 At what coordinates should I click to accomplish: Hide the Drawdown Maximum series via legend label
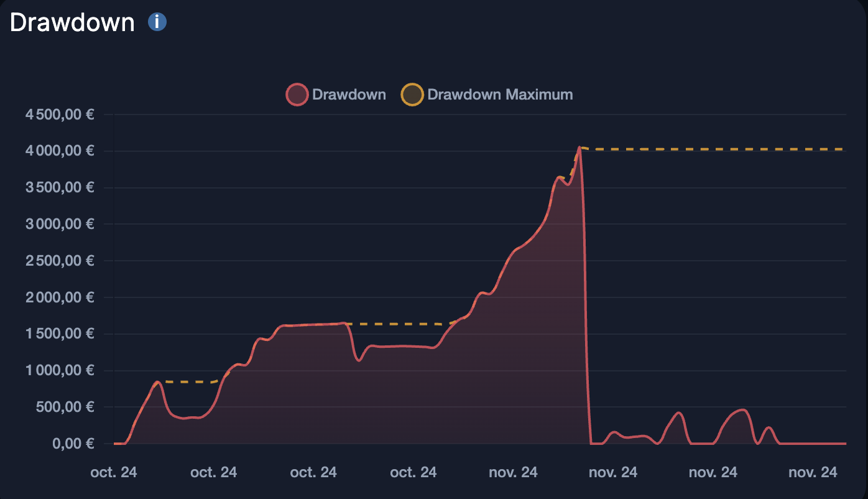point(500,95)
